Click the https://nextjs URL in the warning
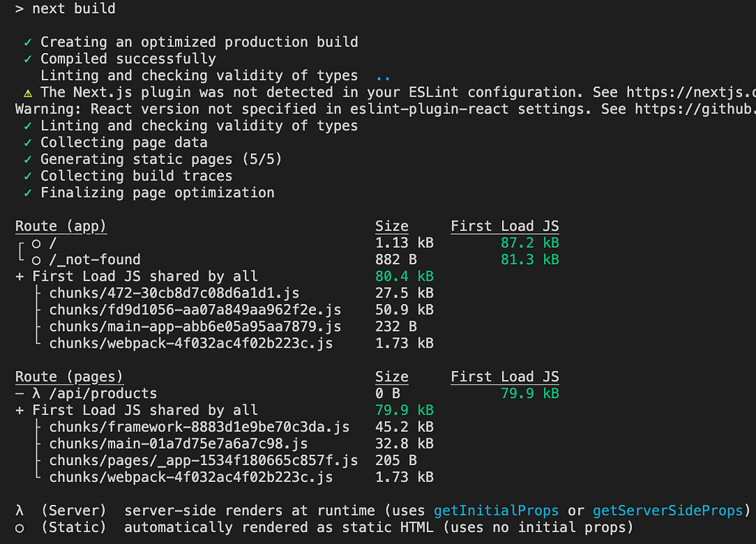Viewport: 756px width, 544px height. coord(691,92)
